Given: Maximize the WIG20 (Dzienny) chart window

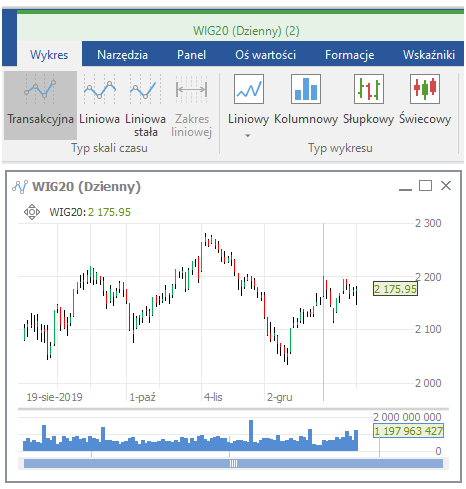Looking at the screenshot, I should coord(425,185).
